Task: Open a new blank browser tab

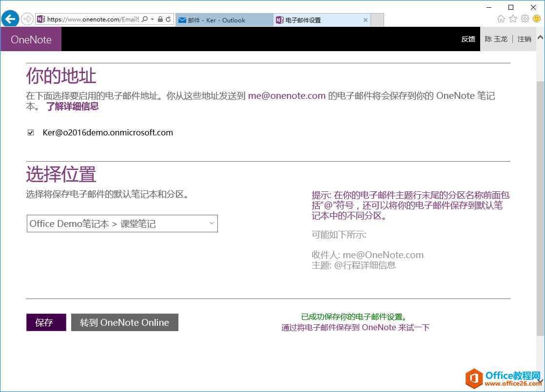Action: coord(377,20)
